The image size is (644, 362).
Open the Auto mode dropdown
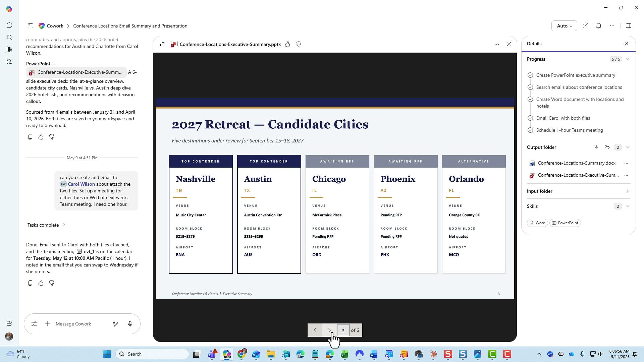click(x=564, y=26)
